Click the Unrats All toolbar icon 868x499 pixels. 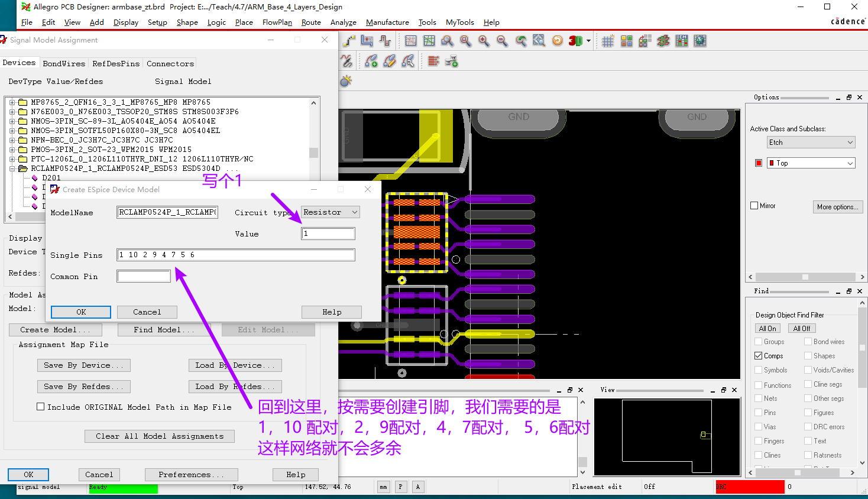(x=411, y=41)
